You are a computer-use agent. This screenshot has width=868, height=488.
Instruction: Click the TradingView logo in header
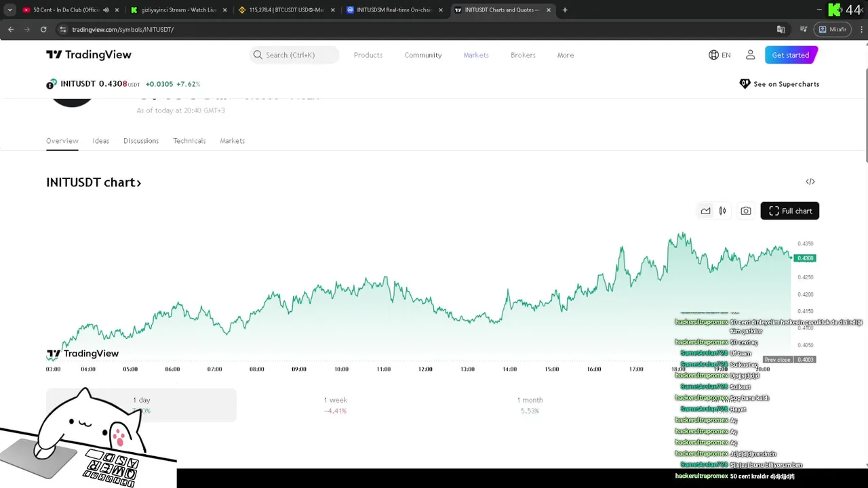[x=89, y=55]
